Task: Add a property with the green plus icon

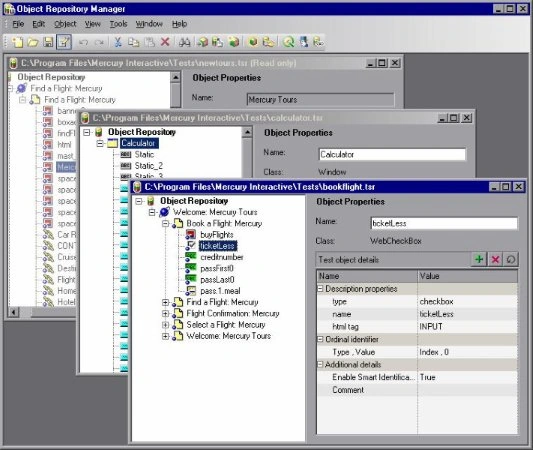Action: click(479, 260)
